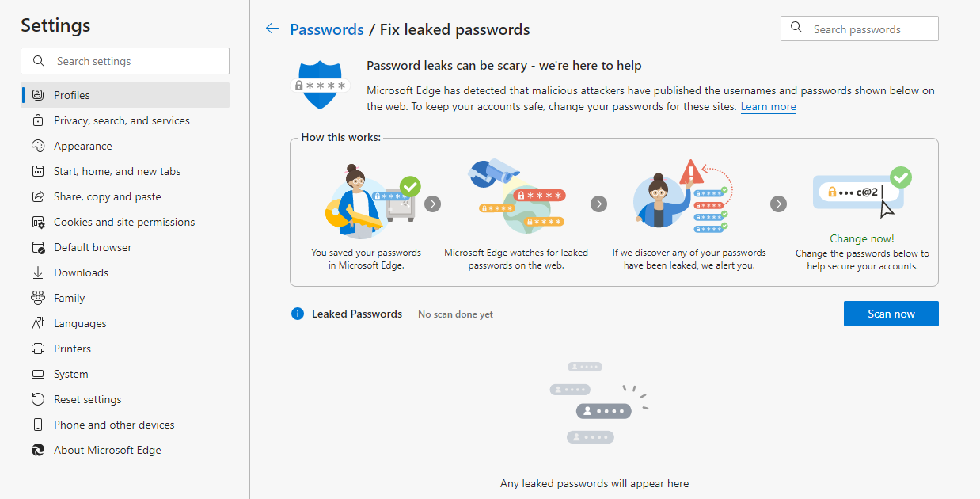Select the Cookies and site permissions icon
980x499 pixels.
[x=38, y=221]
